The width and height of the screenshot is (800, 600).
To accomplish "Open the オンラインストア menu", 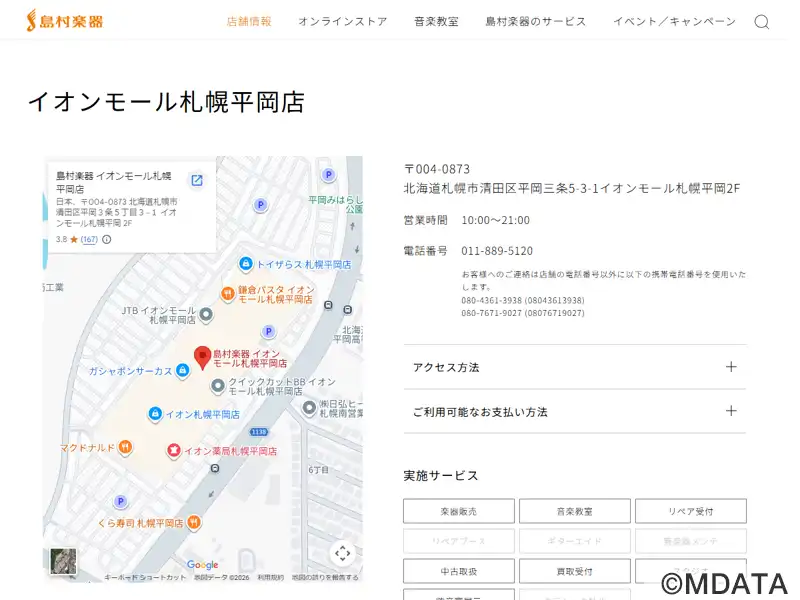I will click(x=342, y=21).
